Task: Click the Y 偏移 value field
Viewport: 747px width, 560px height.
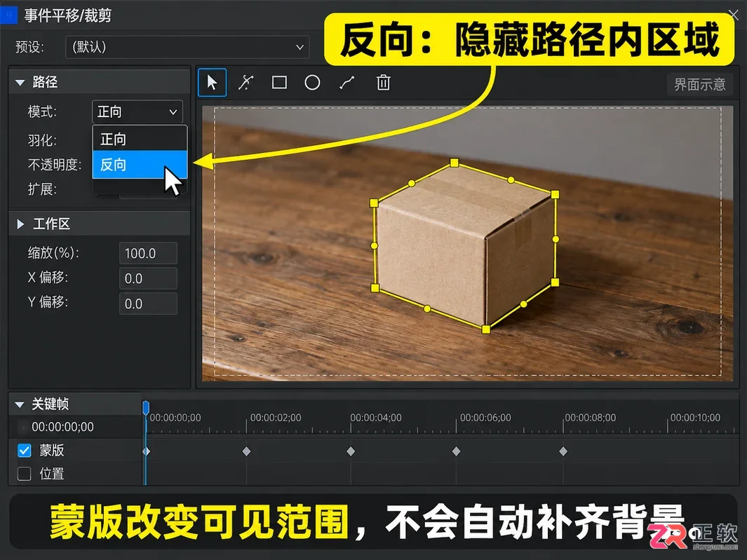Action: tap(148, 303)
